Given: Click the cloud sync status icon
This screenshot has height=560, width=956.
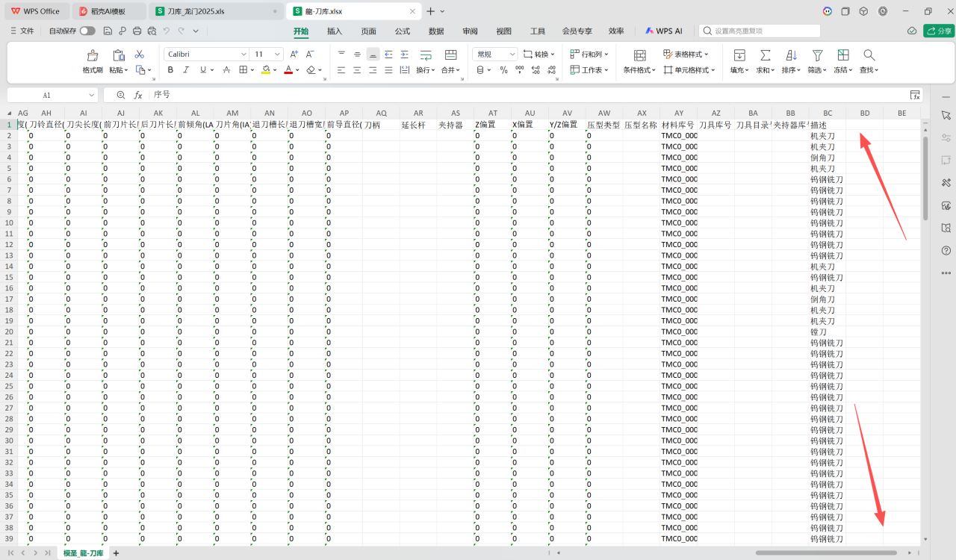Looking at the screenshot, I should pos(912,31).
